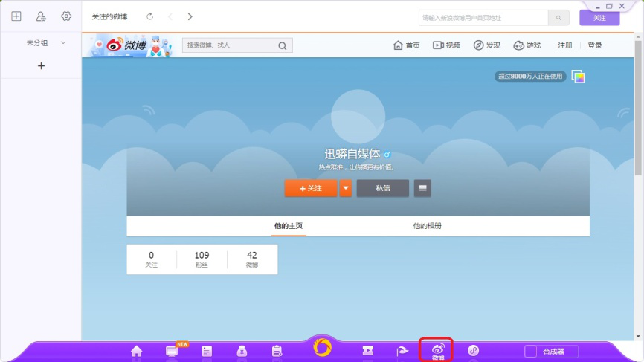Click the 超过8000万人正在使用 badge

point(530,77)
